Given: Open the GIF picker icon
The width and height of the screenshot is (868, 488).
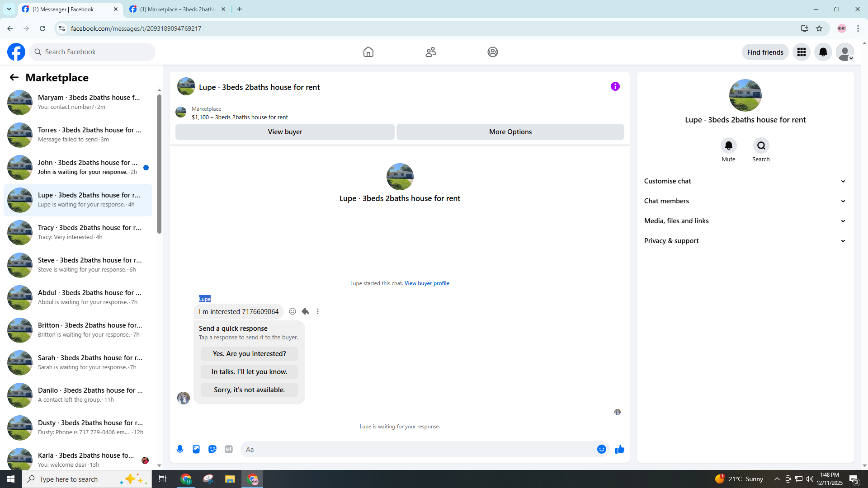Looking at the screenshot, I should 229,449.
